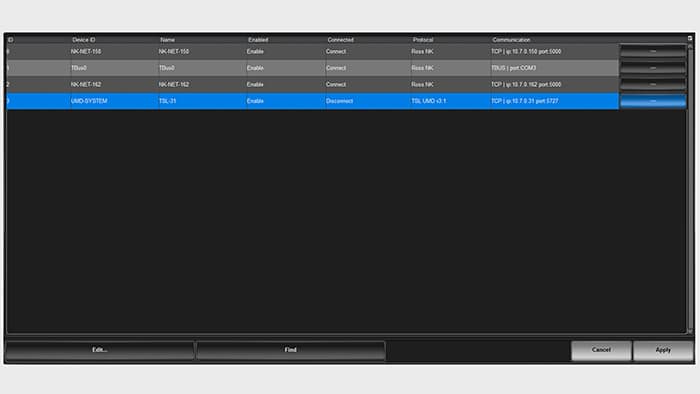The width and height of the screenshot is (700, 394).
Task: Toggle Enable in UMD-SYSTEM row
Action: point(255,101)
